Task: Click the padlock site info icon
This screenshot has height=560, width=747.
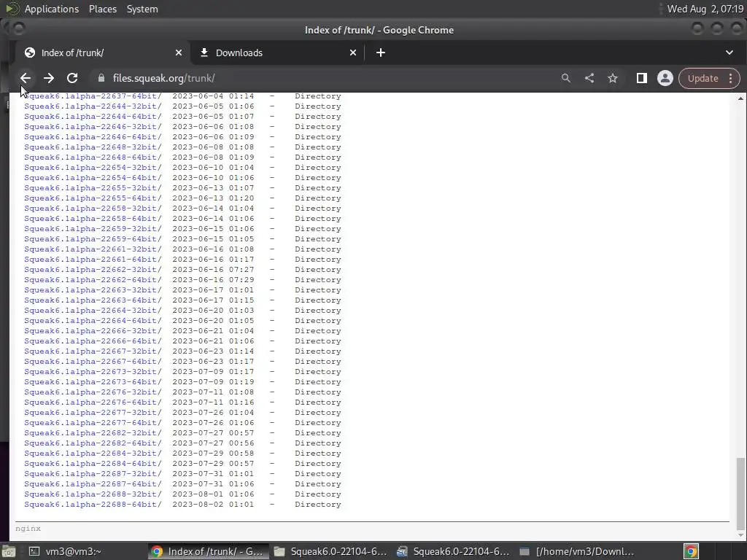Action: click(101, 78)
